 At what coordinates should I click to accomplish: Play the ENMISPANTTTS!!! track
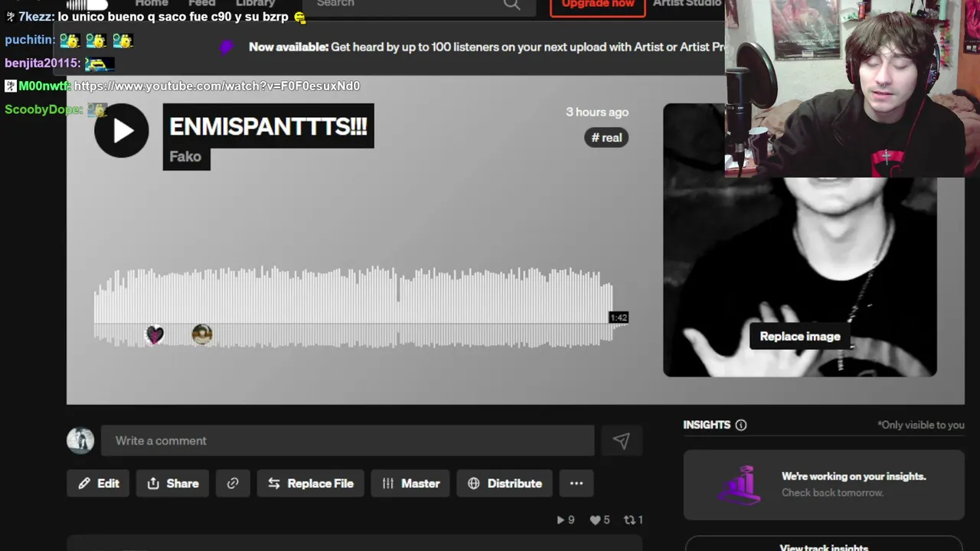pos(122,130)
